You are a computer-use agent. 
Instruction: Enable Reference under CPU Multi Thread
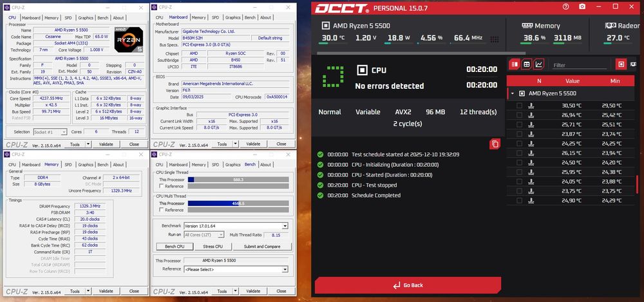(x=162, y=210)
